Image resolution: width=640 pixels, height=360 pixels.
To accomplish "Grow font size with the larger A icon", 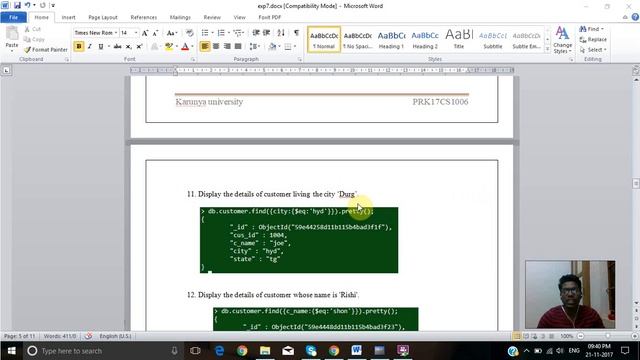I will coord(145,33).
